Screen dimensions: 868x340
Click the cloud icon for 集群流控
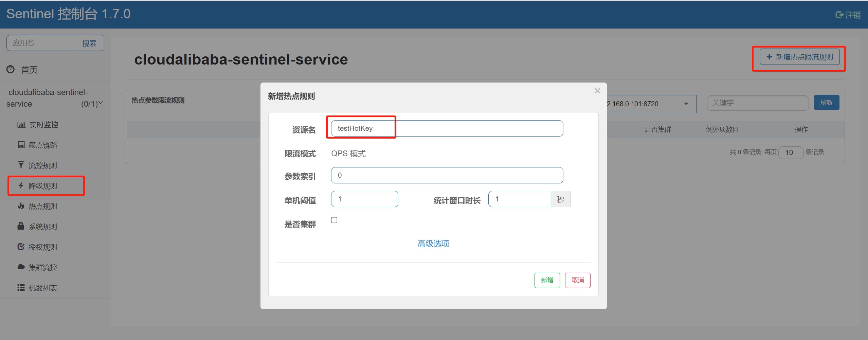click(x=21, y=267)
